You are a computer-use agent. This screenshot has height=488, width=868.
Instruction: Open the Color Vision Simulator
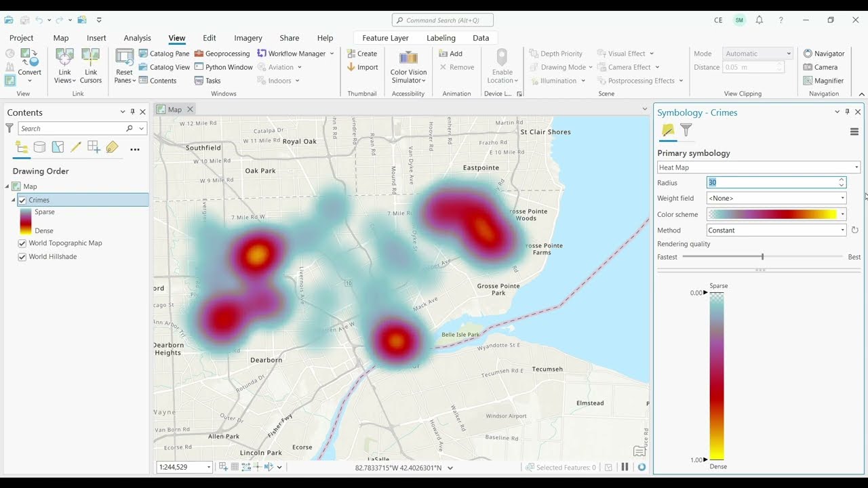pos(408,66)
